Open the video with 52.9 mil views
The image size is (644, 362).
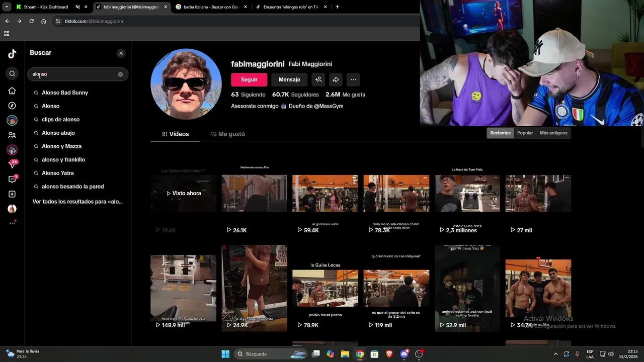467,288
